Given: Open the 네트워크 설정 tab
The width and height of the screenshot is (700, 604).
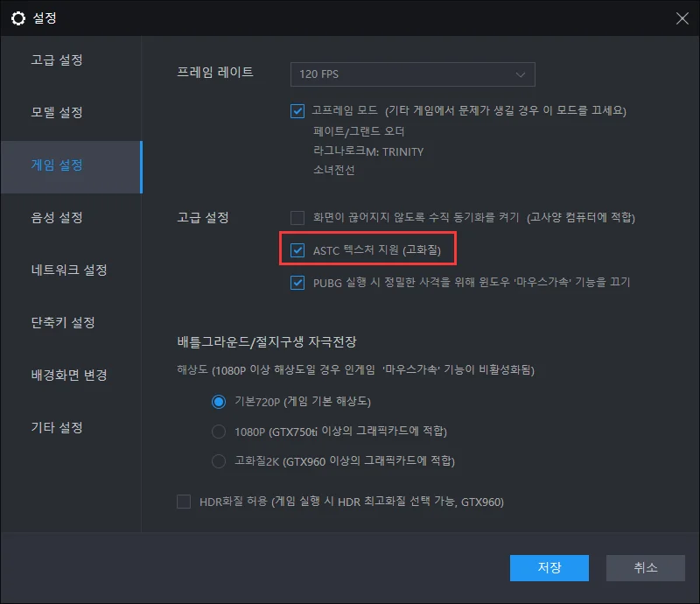Looking at the screenshot, I should 69,270.
